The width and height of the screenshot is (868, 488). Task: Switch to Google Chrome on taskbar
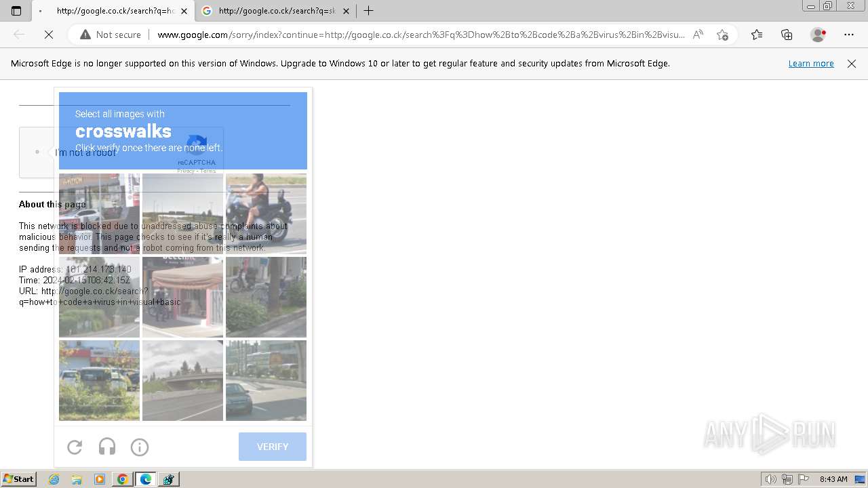[x=123, y=479]
